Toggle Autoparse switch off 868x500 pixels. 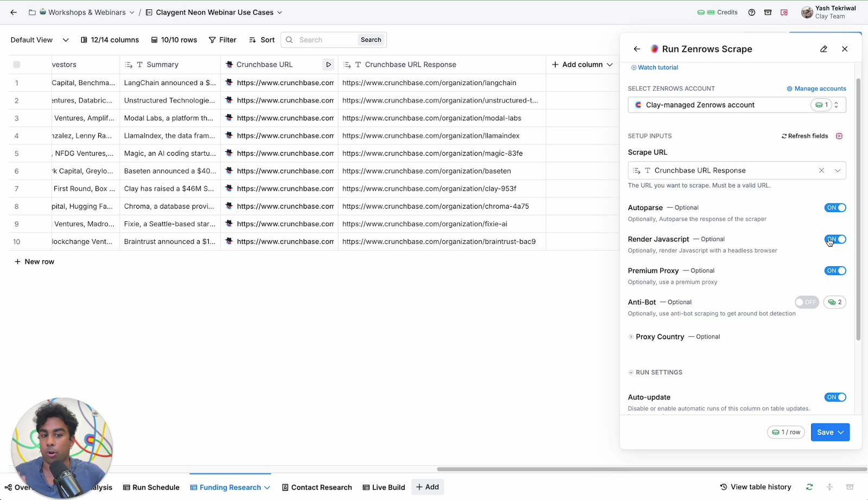[x=835, y=208]
